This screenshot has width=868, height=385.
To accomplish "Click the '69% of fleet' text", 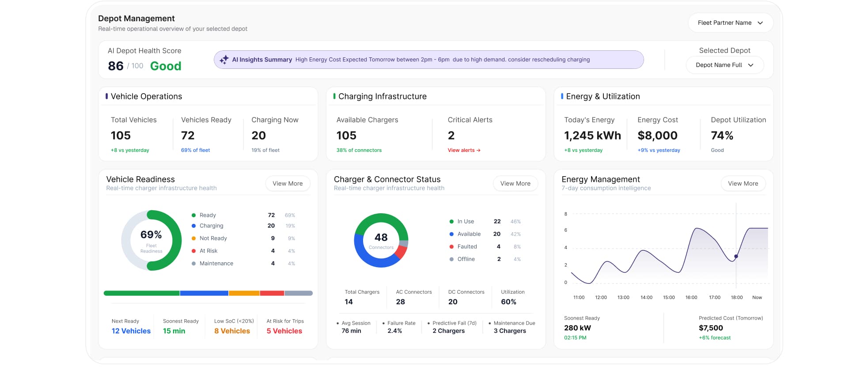I will 196,150.
